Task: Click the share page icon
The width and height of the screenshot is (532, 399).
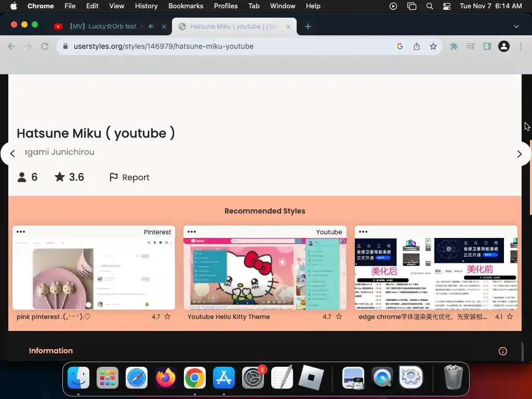Action: pos(417,46)
